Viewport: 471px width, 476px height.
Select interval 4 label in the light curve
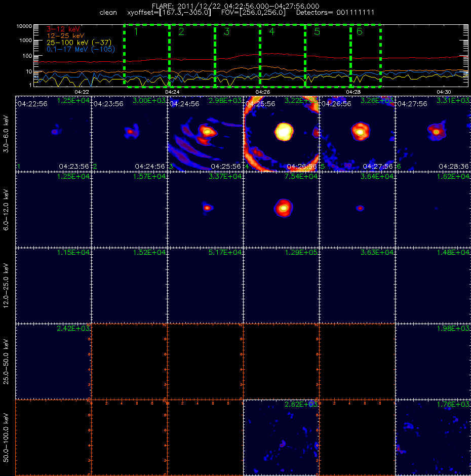coord(272,31)
